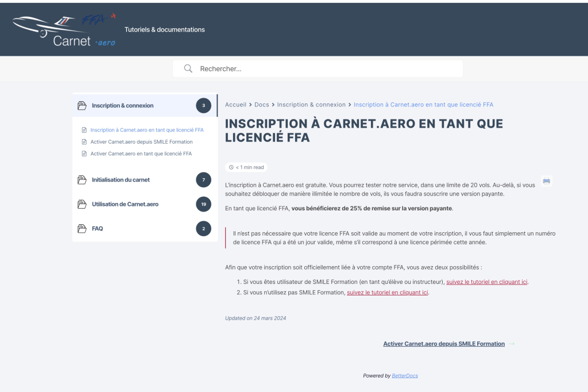Collapse the Inscription & connexion category
Image resolution: width=588 pixels, height=392 pixels.
[123, 106]
